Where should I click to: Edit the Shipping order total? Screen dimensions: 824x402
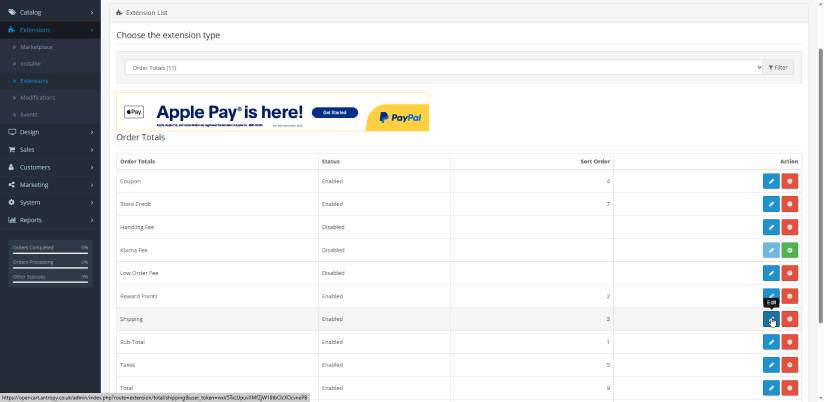(770, 319)
